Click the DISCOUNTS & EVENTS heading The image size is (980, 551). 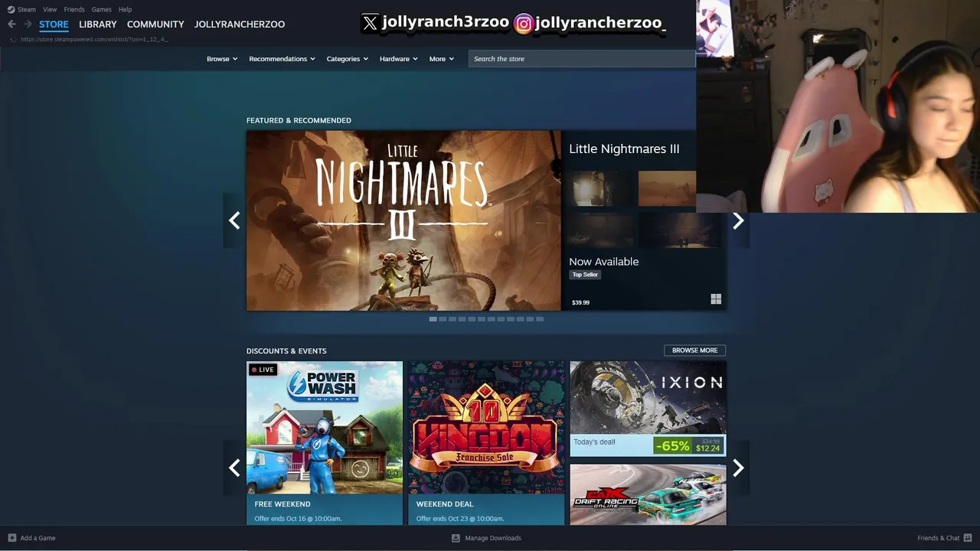point(286,350)
